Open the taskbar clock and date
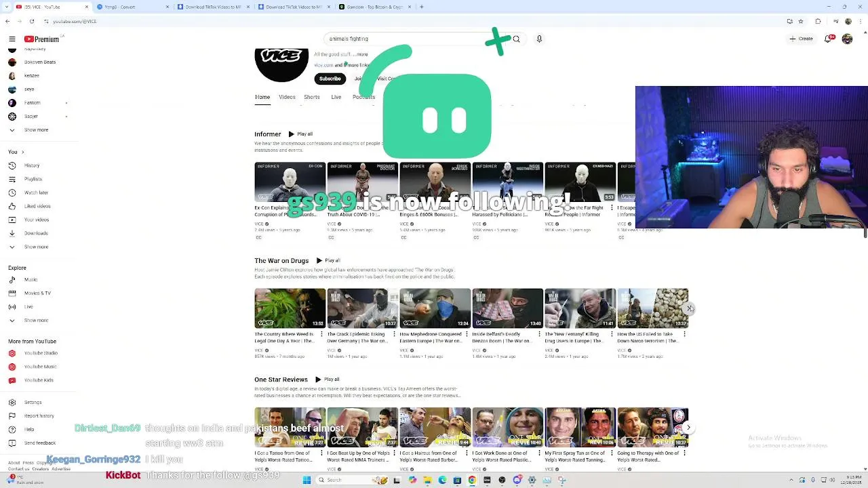The height and width of the screenshot is (488, 868). 851,481
